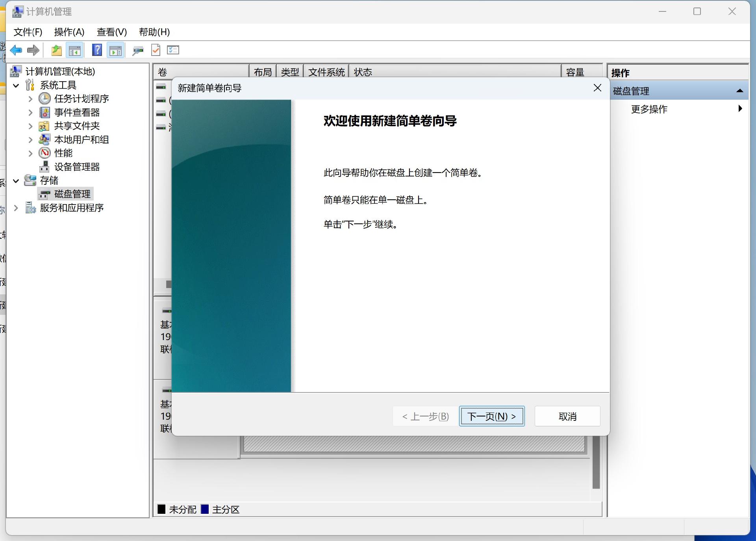Screen dimensions: 756x541
Task: Click the back navigation arrow icon
Action: 16,50
